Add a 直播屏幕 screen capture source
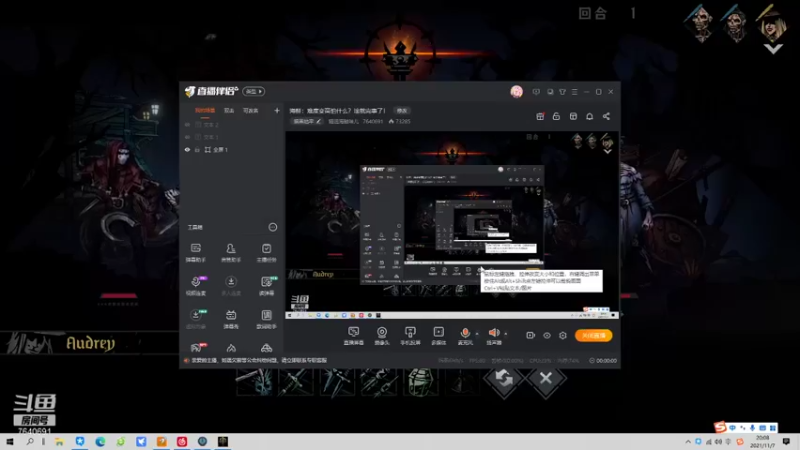Screen dimensions: 800x450 353,336
